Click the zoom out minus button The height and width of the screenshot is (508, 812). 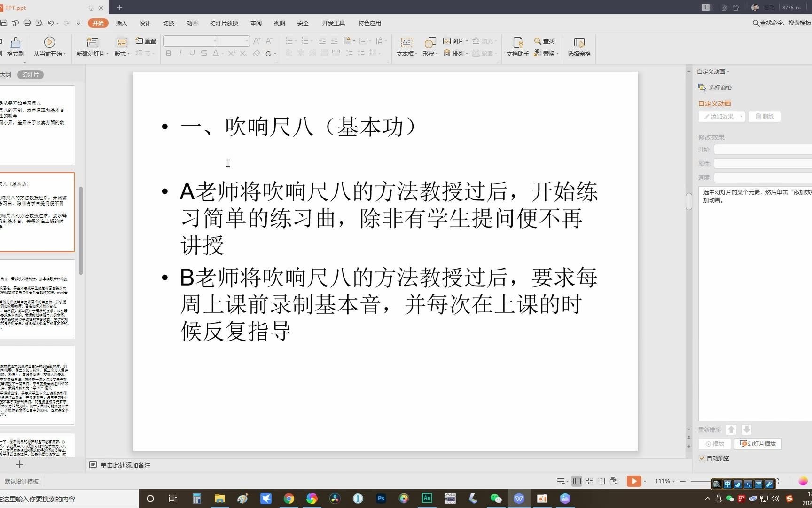[x=683, y=481]
